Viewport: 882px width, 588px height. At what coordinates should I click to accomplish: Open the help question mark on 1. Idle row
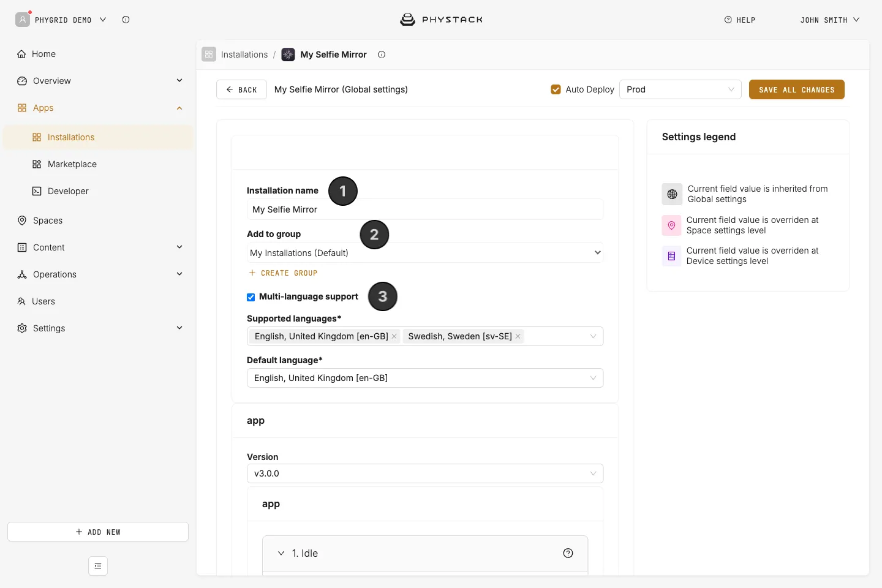coord(568,553)
